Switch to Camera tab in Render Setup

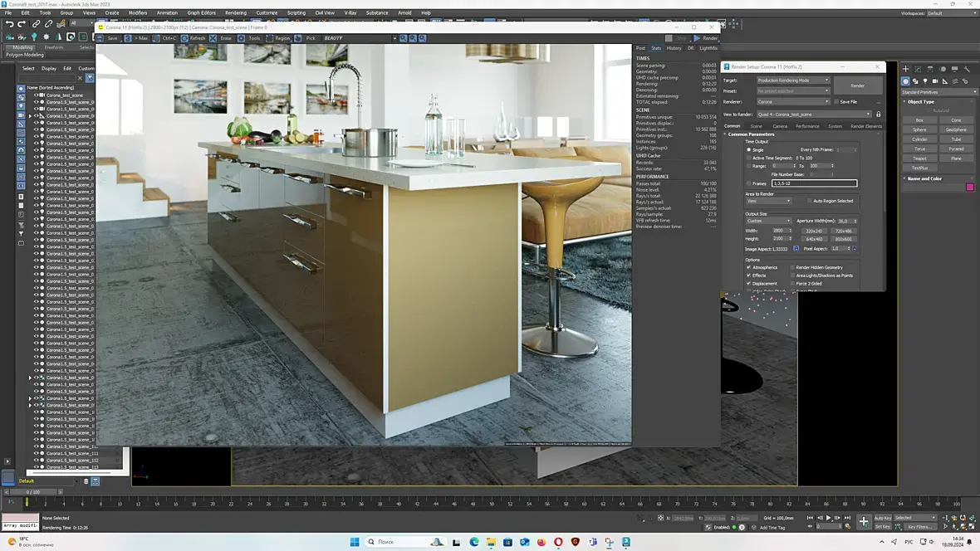coord(780,126)
